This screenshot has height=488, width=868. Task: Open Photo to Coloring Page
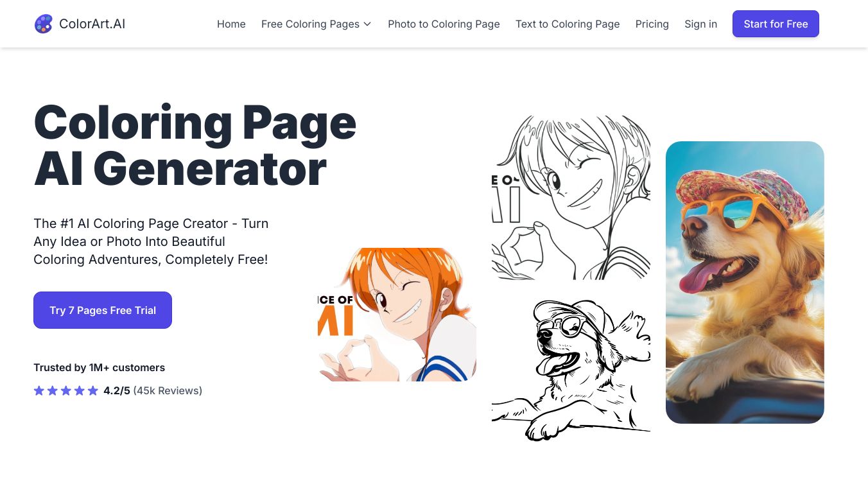click(444, 24)
